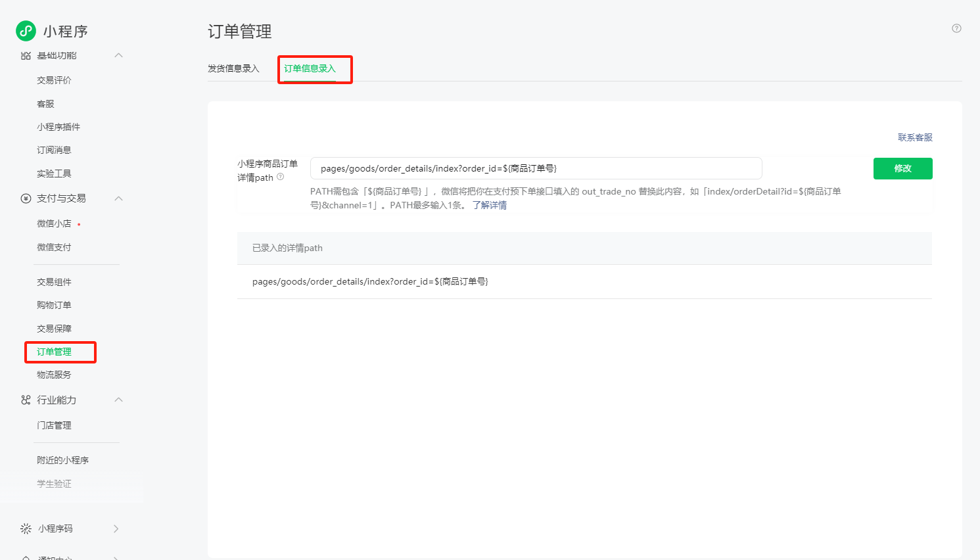Click the 行业能力 icon
The width and height of the screenshot is (980, 560).
pyautogui.click(x=26, y=400)
